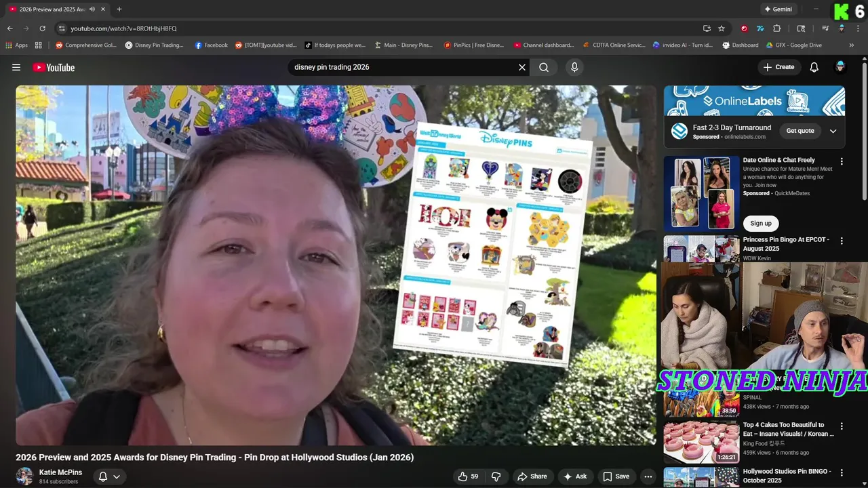Go back in the browser
This screenshot has height=488, width=868.
(x=9, y=28)
